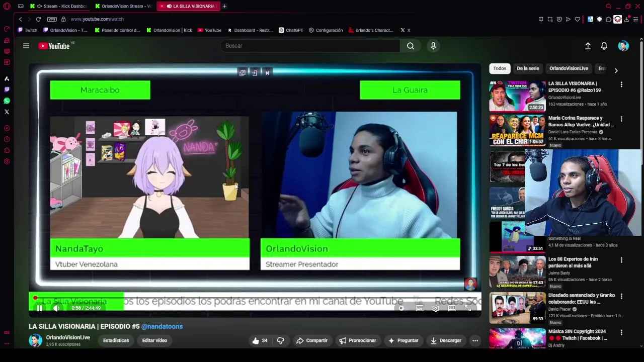Open the YouTube notifications bell
The image size is (644, 362).
604,46
